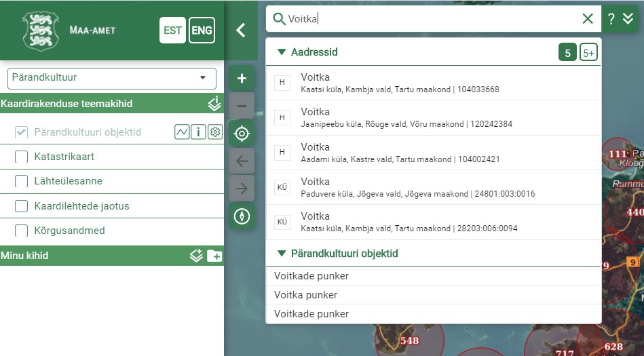Check the Kõrgusandmed layer checkbox
The width and height of the screenshot is (644, 356).
pyautogui.click(x=21, y=231)
